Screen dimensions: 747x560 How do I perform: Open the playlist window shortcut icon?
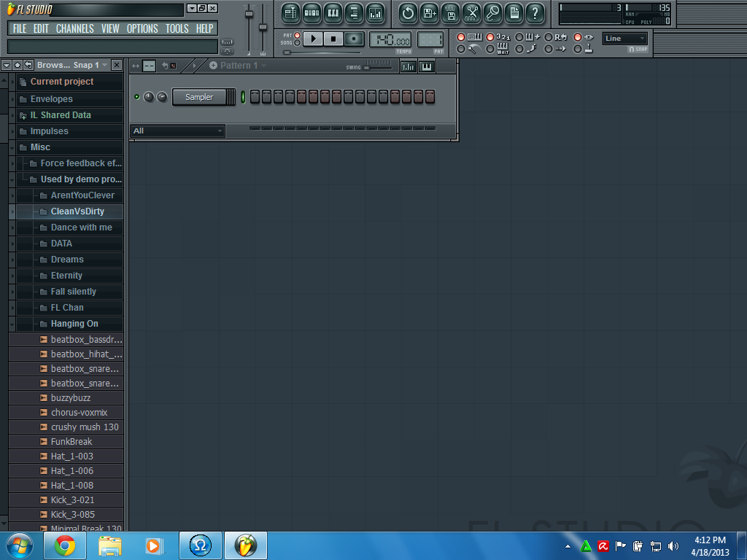point(290,13)
